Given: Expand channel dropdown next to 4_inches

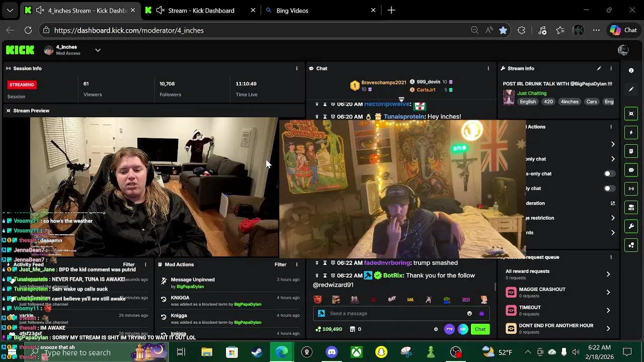Looking at the screenshot, I should pos(98,50).
